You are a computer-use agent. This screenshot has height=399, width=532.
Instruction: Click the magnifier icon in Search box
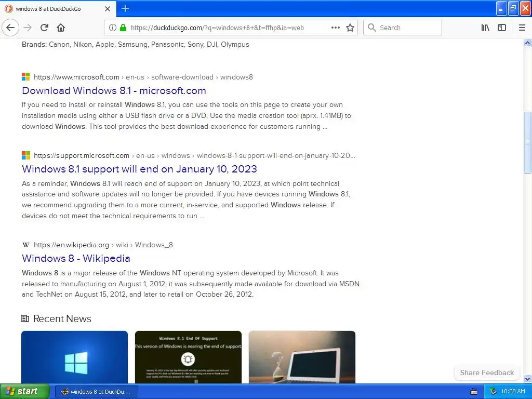point(372,28)
